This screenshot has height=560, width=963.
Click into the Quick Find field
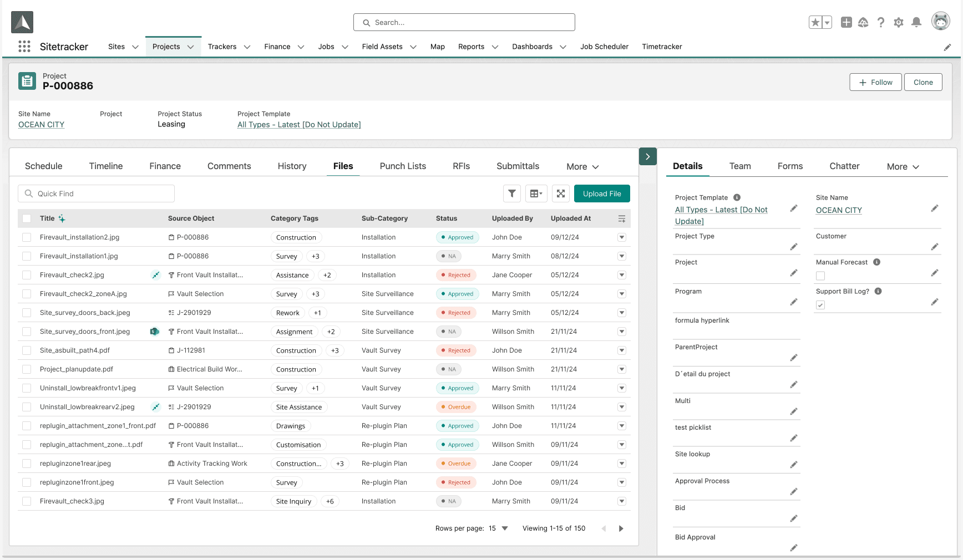coord(97,194)
